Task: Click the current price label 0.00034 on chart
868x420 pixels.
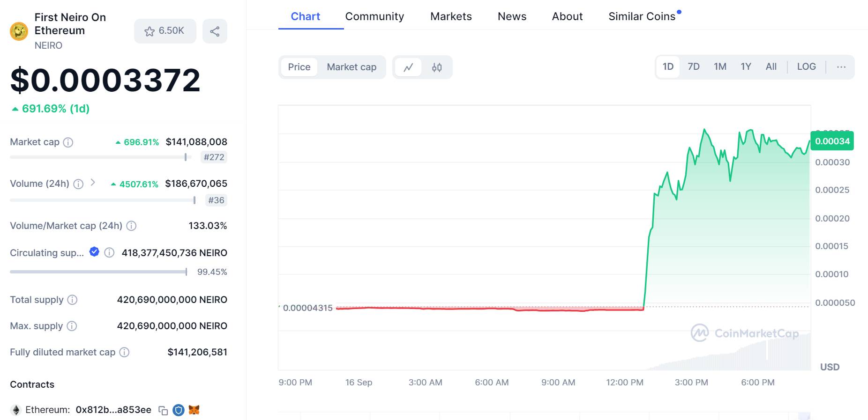Action: coord(832,141)
